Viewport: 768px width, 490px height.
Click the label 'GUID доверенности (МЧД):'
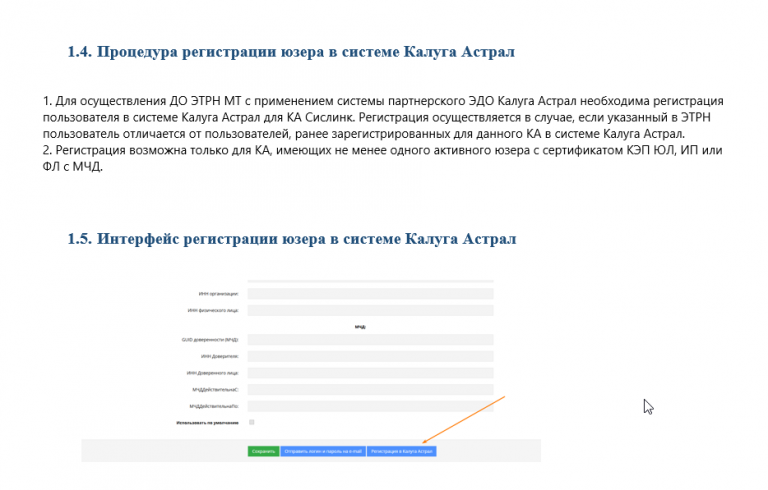click(x=210, y=340)
